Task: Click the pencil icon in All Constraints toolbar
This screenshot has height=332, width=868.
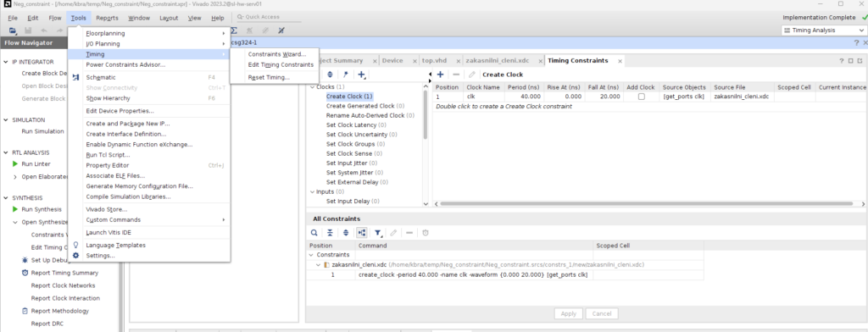Action: pos(393,233)
